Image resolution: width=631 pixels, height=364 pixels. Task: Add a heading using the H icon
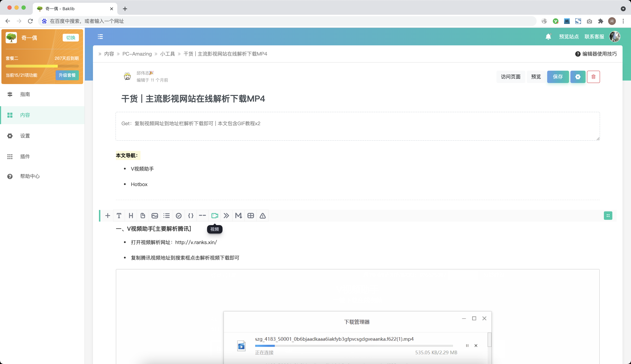pyautogui.click(x=131, y=215)
